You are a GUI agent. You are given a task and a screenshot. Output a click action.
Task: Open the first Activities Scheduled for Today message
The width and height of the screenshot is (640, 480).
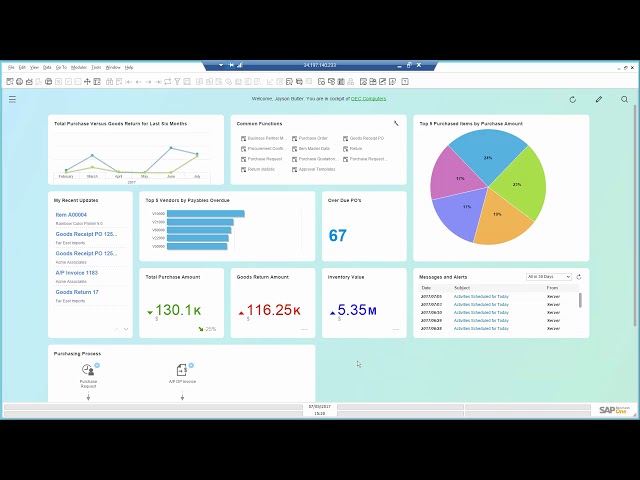point(481,297)
